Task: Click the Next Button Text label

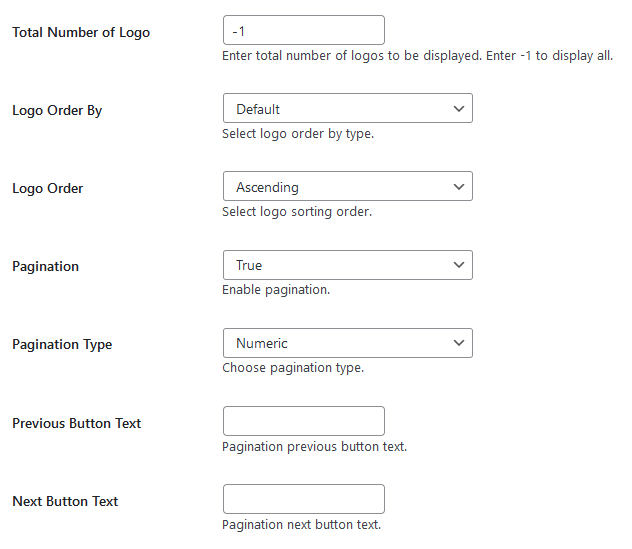Action: click(65, 501)
